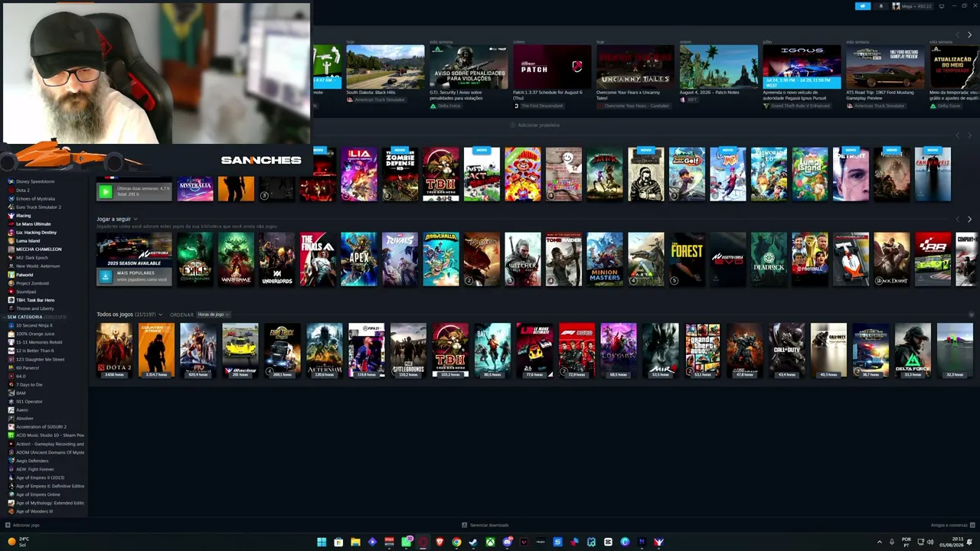The image size is (980, 551).
Task: Open Gerenciar downloads in the bottom bar
Action: click(x=485, y=525)
